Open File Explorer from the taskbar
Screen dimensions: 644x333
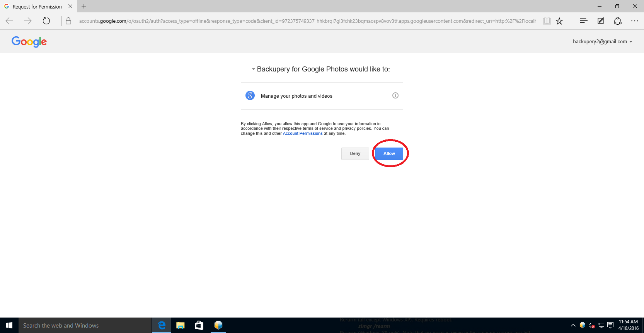tap(181, 325)
